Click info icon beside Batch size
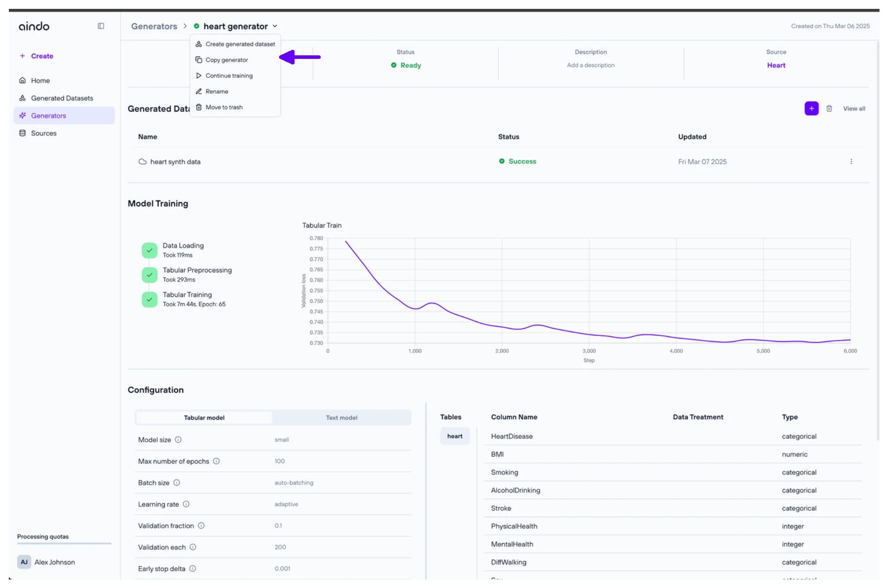This screenshot has height=588, width=888. 177,483
